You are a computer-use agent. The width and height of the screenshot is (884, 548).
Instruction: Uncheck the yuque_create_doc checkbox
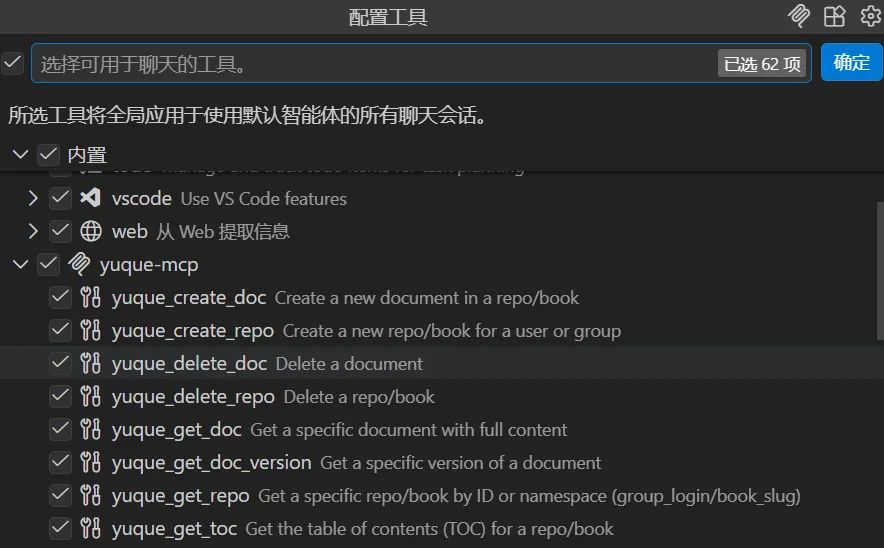point(60,297)
